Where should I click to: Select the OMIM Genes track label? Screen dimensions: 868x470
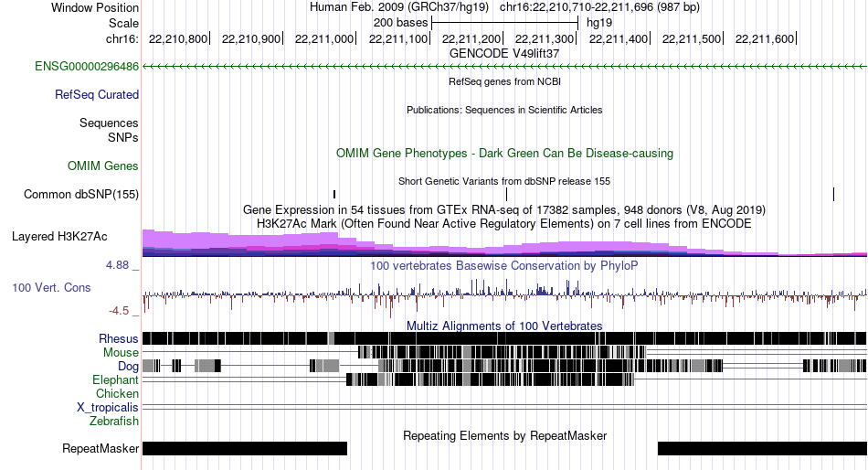tap(103, 166)
